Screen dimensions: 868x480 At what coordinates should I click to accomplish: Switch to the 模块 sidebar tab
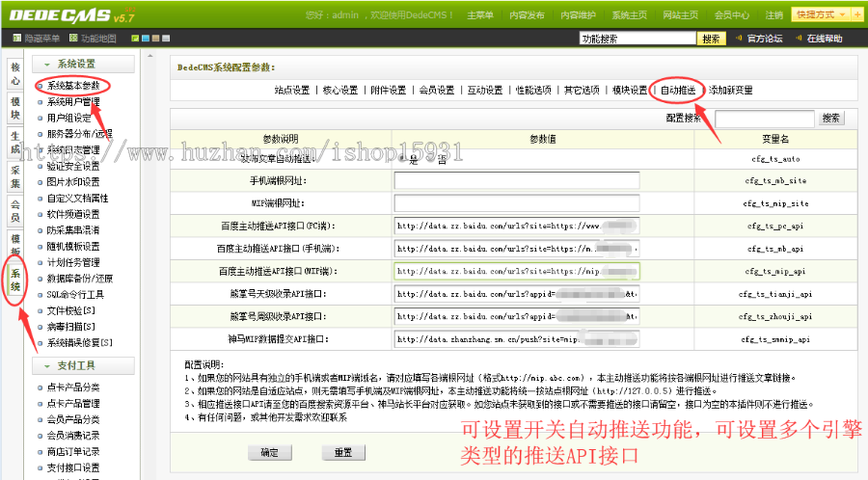coord(15,108)
